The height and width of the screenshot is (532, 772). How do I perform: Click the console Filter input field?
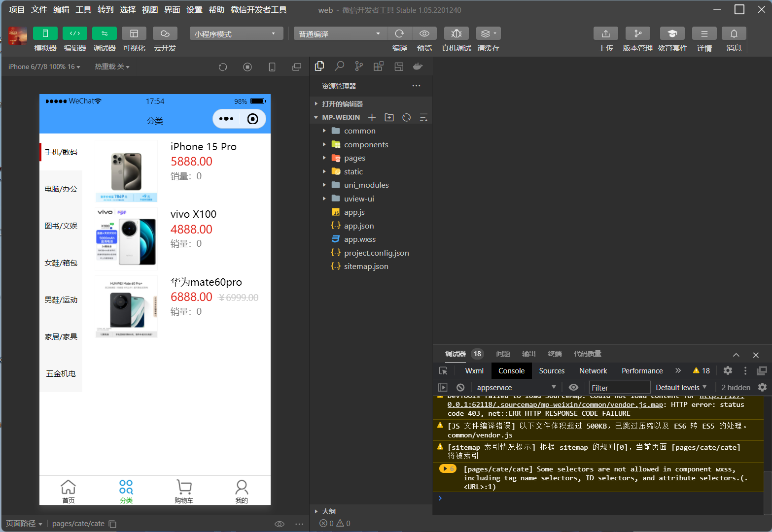click(620, 388)
